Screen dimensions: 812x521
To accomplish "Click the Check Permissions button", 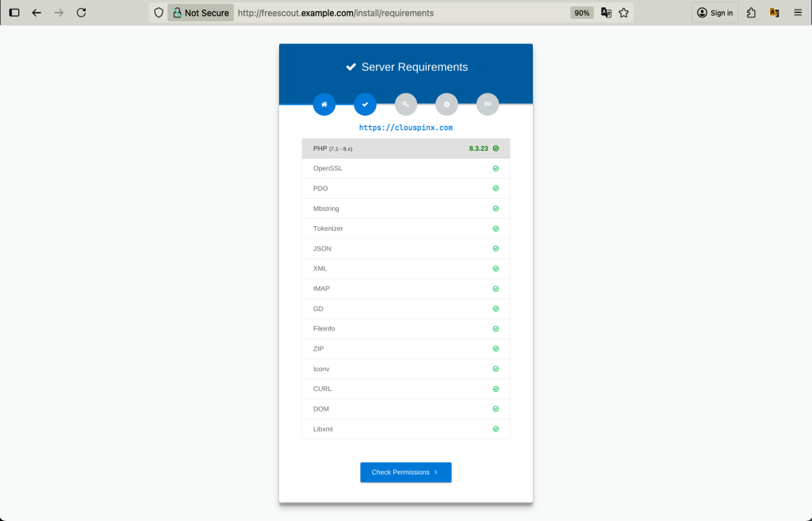I will (405, 472).
